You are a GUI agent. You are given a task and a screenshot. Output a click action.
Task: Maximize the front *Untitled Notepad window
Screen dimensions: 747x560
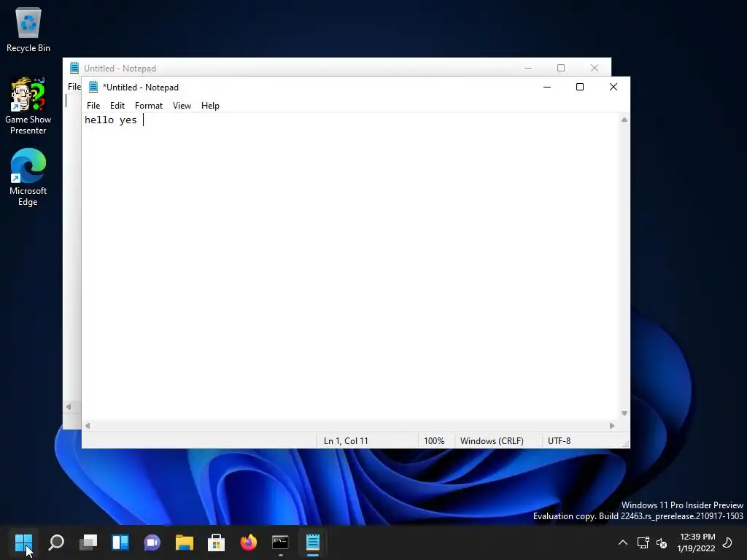(x=580, y=87)
